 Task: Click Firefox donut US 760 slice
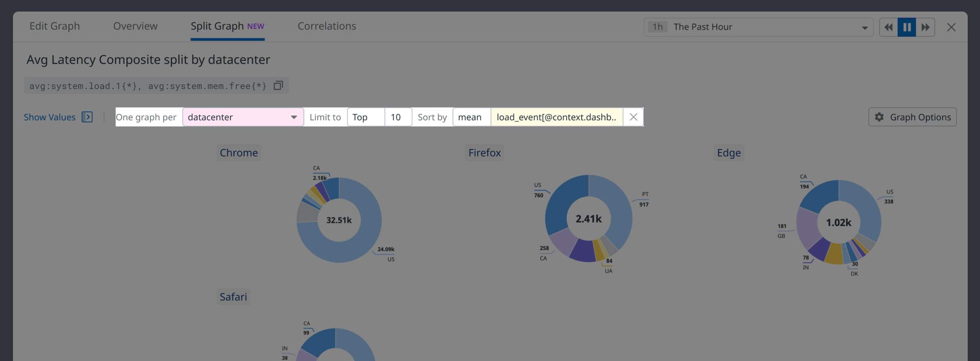[562, 203]
